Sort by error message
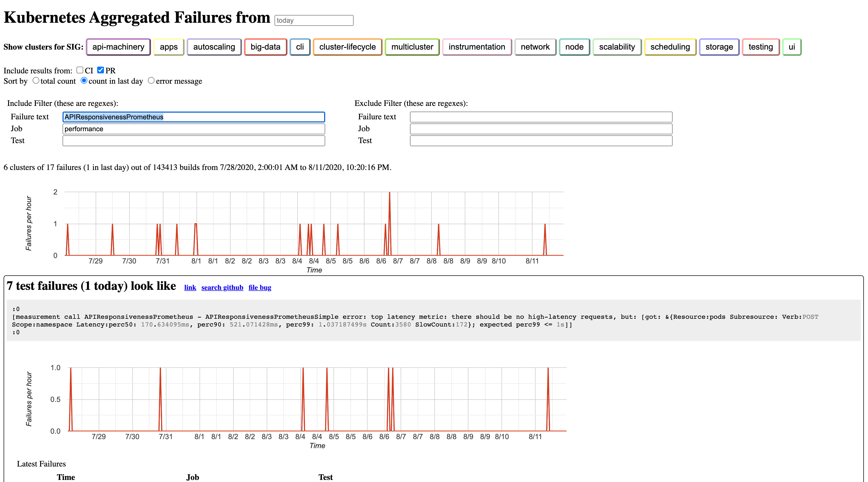This screenshot has height=482, width=868. tap(151, 81)
